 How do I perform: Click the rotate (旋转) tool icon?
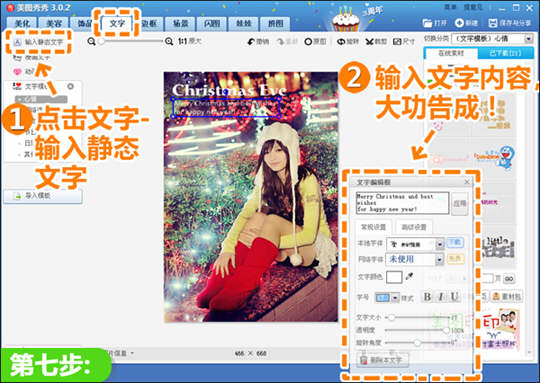[341, 42]
